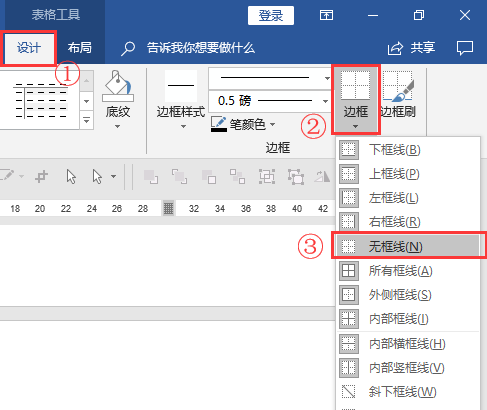Expand the table styles gallery
Image resolution: width=487 pixels, height=410 pixels.
point(87,120)
